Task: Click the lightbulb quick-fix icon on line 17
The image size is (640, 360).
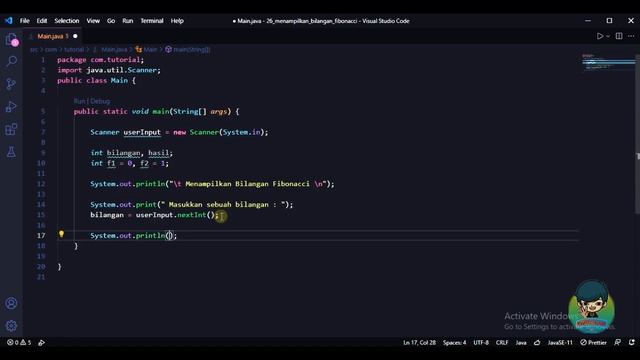Action: point(61,234)
